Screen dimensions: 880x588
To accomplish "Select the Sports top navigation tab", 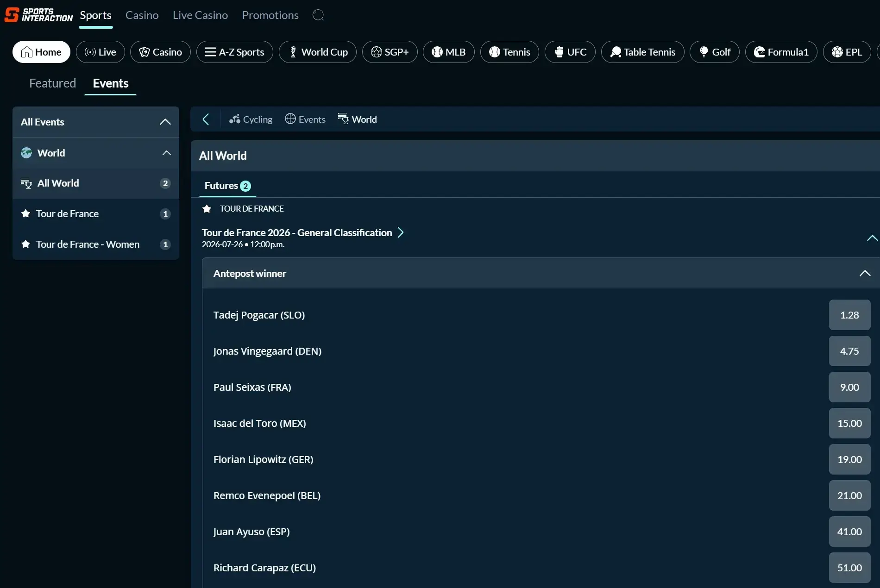I will [x=95, y=15].
